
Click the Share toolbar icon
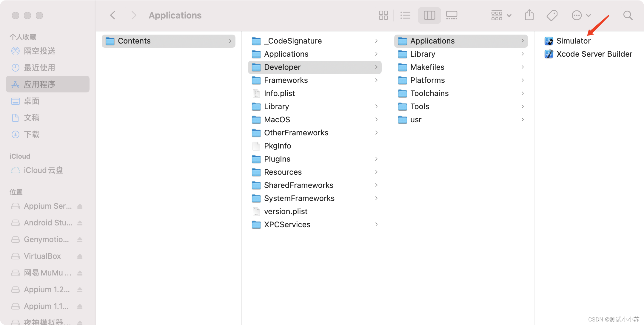(x=529, y=15)
